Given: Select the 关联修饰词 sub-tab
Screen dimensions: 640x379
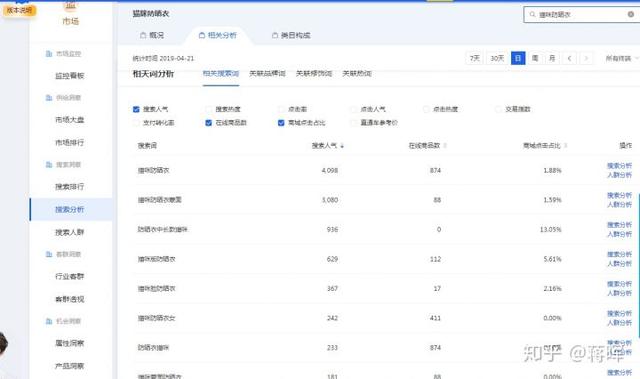Looking at the screenshot, I should [314, 74].
